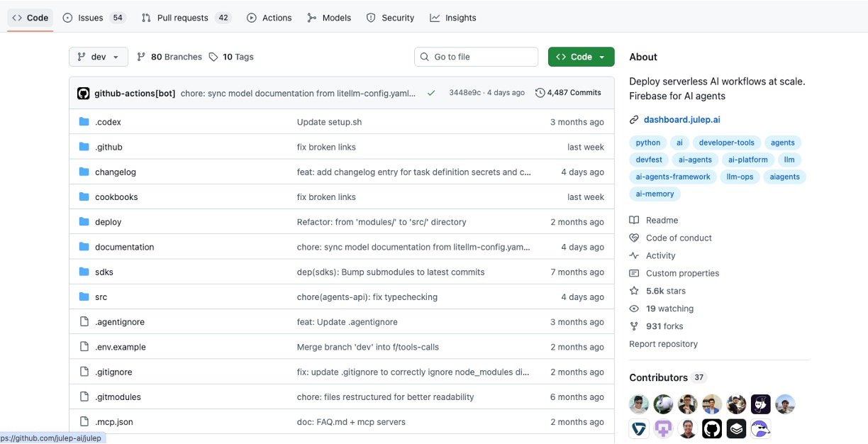Image resolution: width=868 pixels, height=444 pixels.
Task: Click the first contributor avatar
Action: [x=639, y=404]
